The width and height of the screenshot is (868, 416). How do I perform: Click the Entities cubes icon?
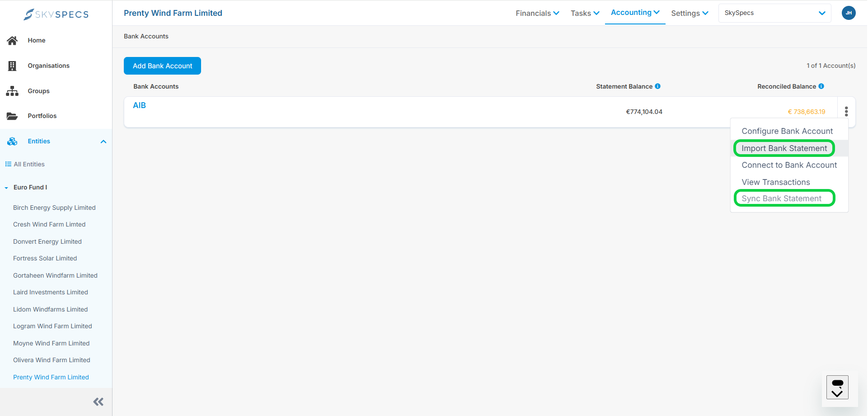pyautogui.click(x=12, y=142)
